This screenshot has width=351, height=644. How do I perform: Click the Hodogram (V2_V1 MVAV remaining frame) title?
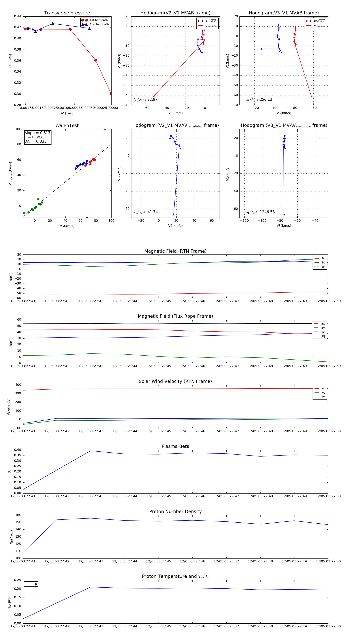175,125
